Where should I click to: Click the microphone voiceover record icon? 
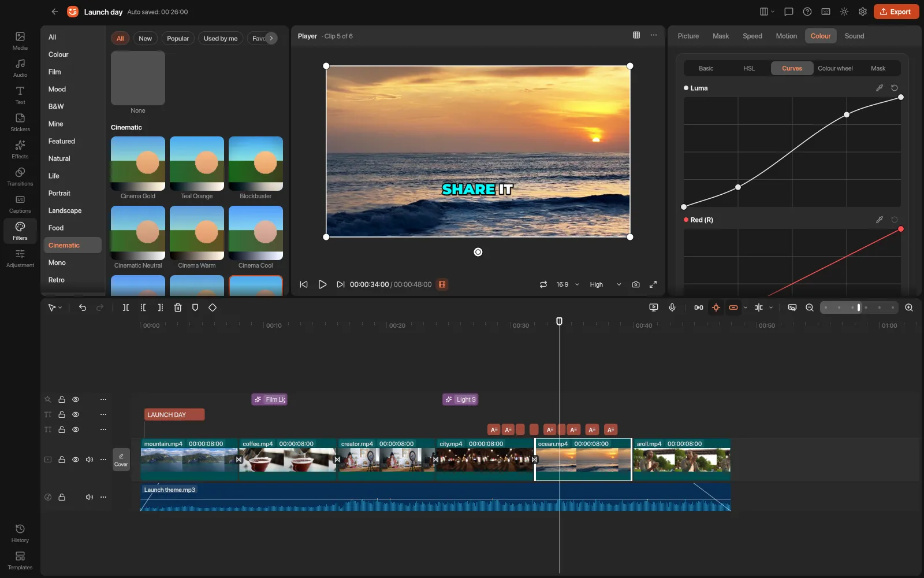(672, 307)
